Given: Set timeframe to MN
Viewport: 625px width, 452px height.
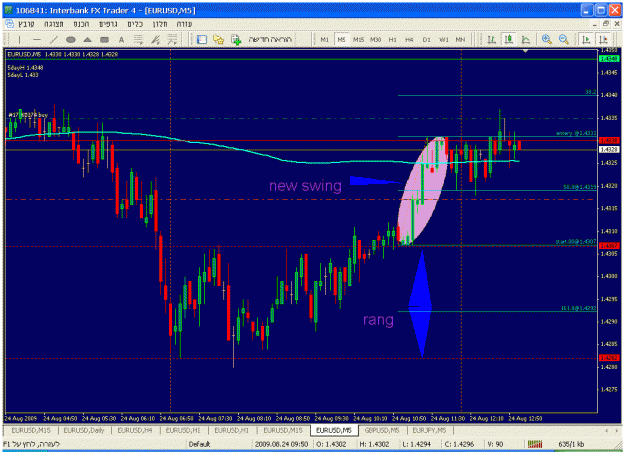Looking at the screenshot, I should tap(460, 39).
